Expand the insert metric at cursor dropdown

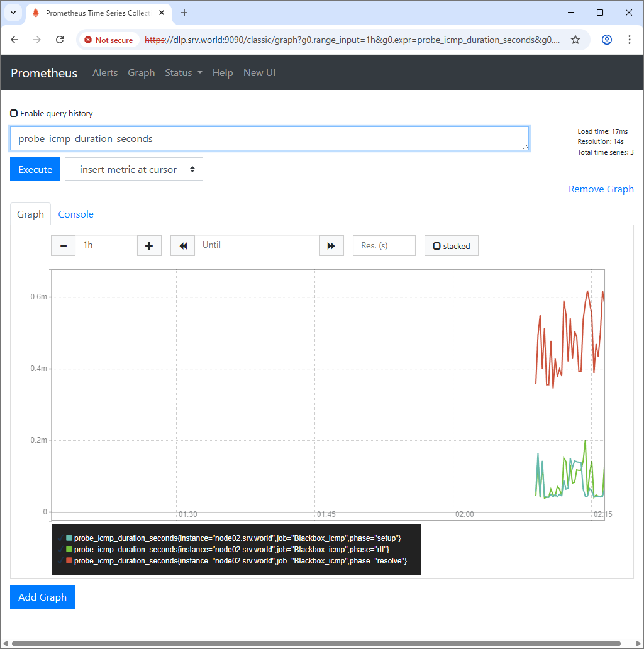(x=134, y=170)
